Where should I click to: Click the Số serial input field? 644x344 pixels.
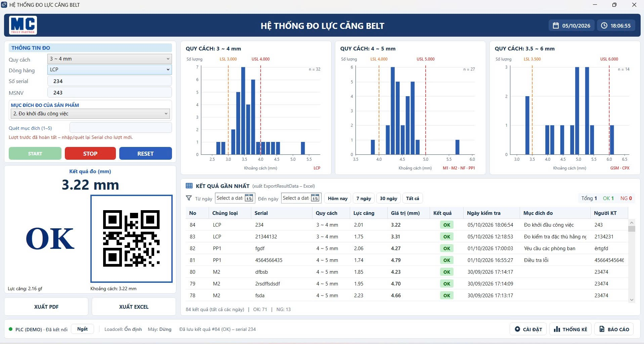pos(110,81)
